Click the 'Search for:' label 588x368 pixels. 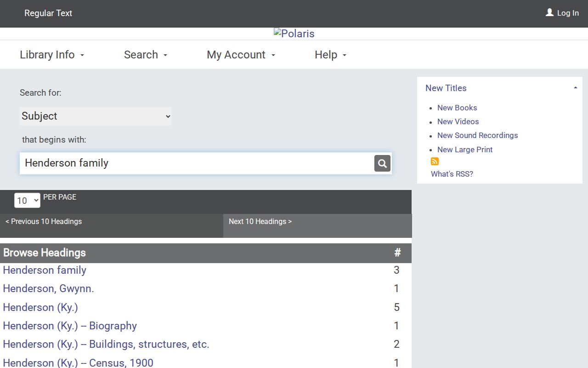pyautogui.click(x=40, y=92)
